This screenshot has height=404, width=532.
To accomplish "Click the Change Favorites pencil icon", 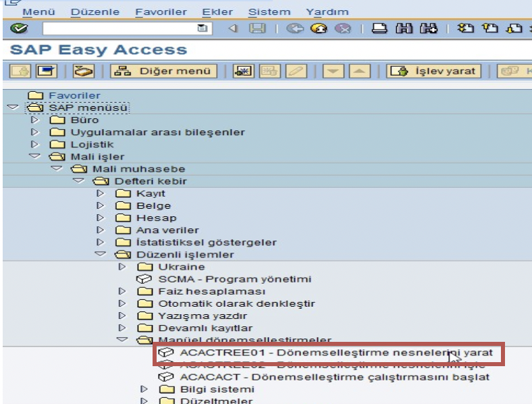I will tap(296, 72).
